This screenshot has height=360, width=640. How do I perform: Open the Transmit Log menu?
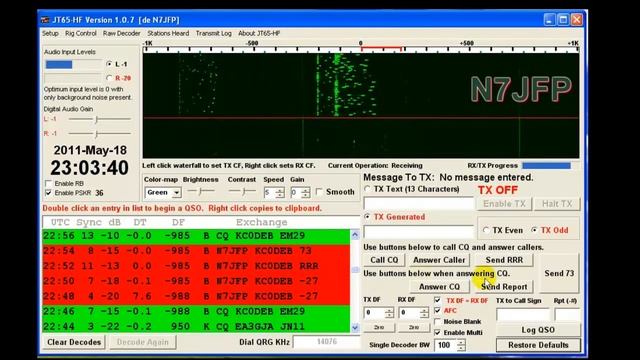[213, 33]
